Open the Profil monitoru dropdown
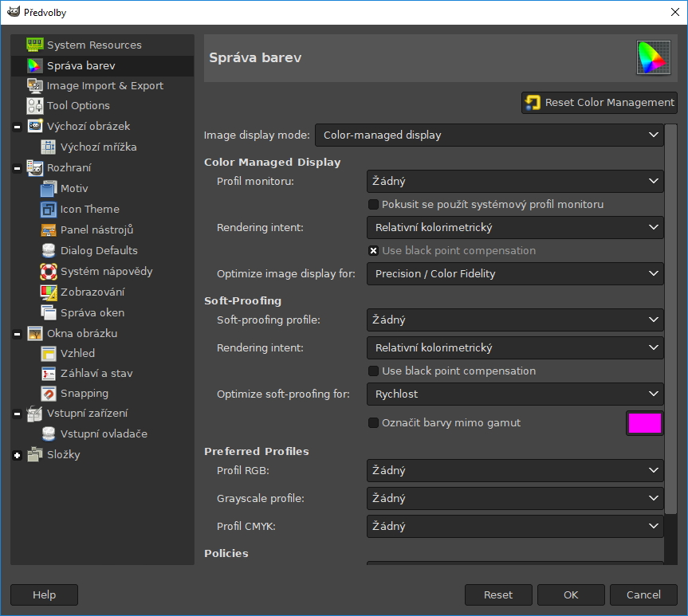 (x=515, y=182)
